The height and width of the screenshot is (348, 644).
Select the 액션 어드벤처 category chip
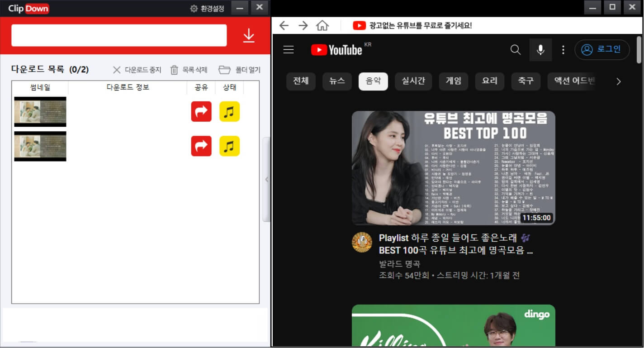573,81
